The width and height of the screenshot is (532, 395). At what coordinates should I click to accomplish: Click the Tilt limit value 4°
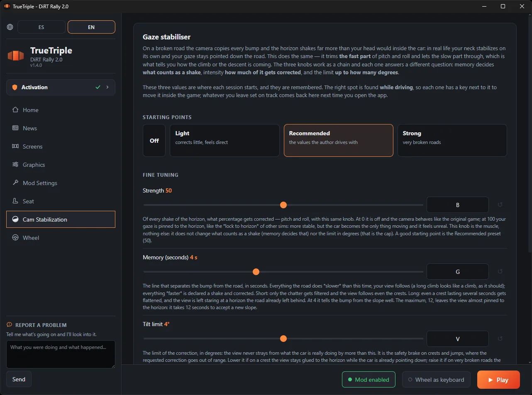coord(167,324)
